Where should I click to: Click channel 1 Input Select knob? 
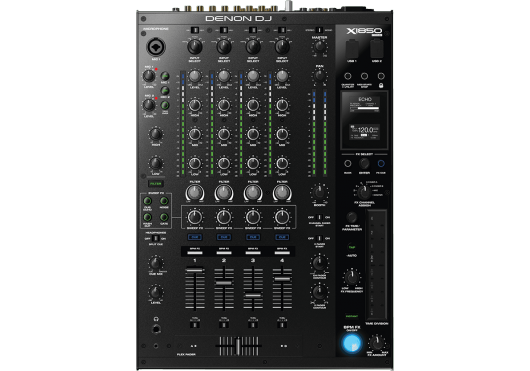pyautogui.click(x=195, y=47)
